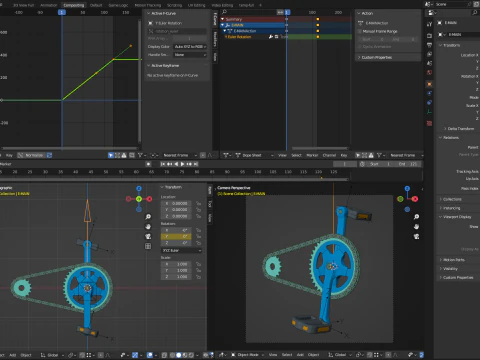Toggle modifiers wrench icon on Y Euler Rotation
480x360 pixels.
point(271,37)
